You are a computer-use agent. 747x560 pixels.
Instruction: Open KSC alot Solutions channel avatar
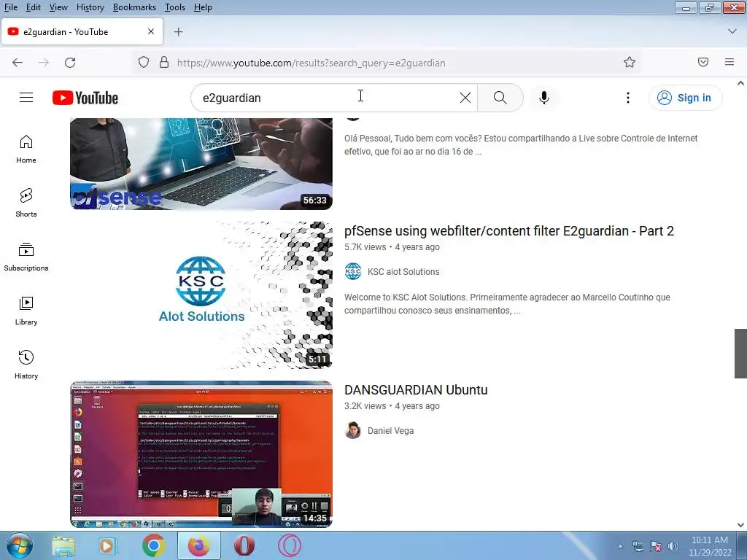click(x=353, y=271)
